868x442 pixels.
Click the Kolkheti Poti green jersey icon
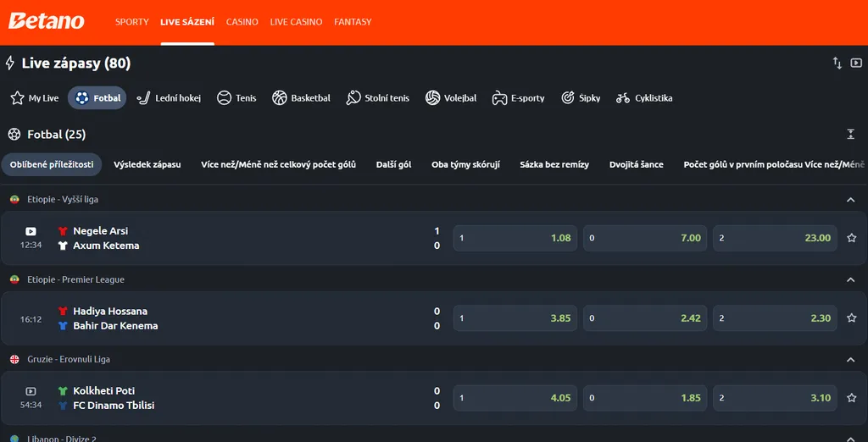(x=63, y=390)
